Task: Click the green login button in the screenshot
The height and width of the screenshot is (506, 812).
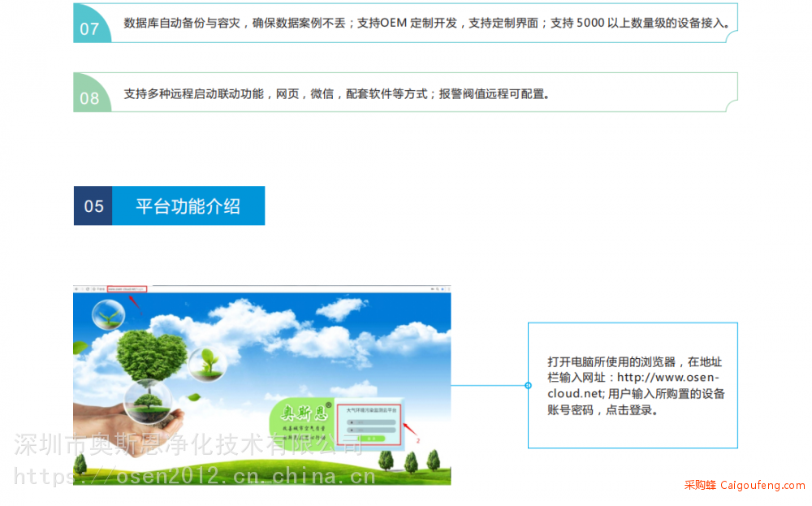Action: 371,439
